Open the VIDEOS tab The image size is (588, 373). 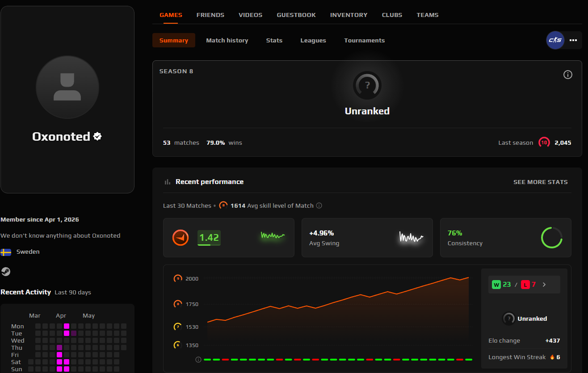pyautogui.click(x=251, y=15)
